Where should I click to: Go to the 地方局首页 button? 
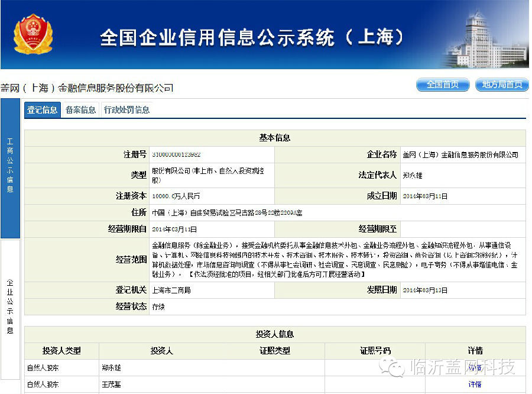(502, 85)
